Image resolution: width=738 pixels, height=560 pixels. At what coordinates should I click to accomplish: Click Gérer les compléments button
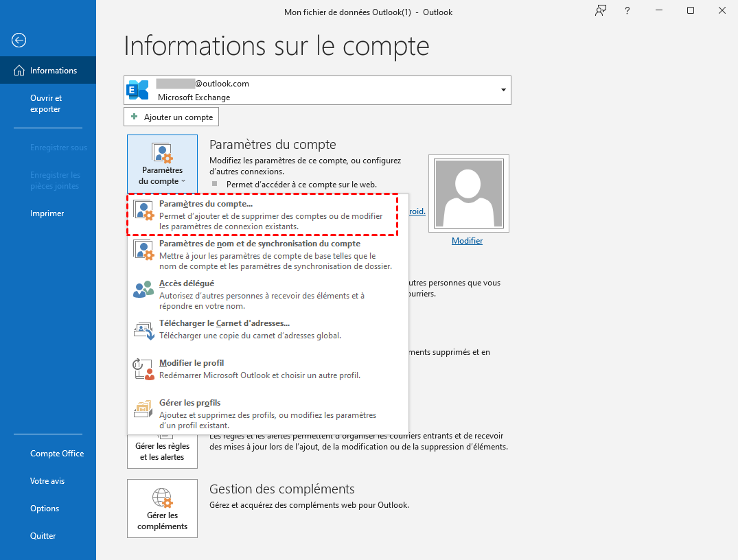click(163, 509)
